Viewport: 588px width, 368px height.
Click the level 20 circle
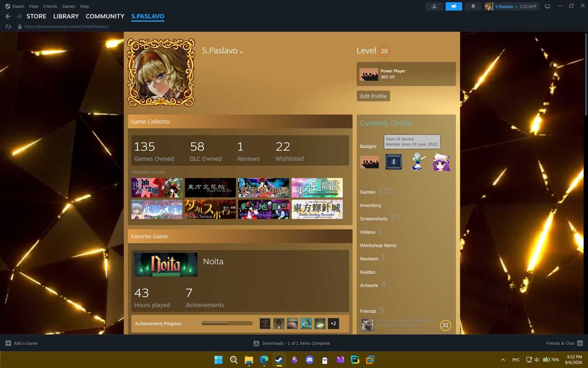(x=384, y=51)
